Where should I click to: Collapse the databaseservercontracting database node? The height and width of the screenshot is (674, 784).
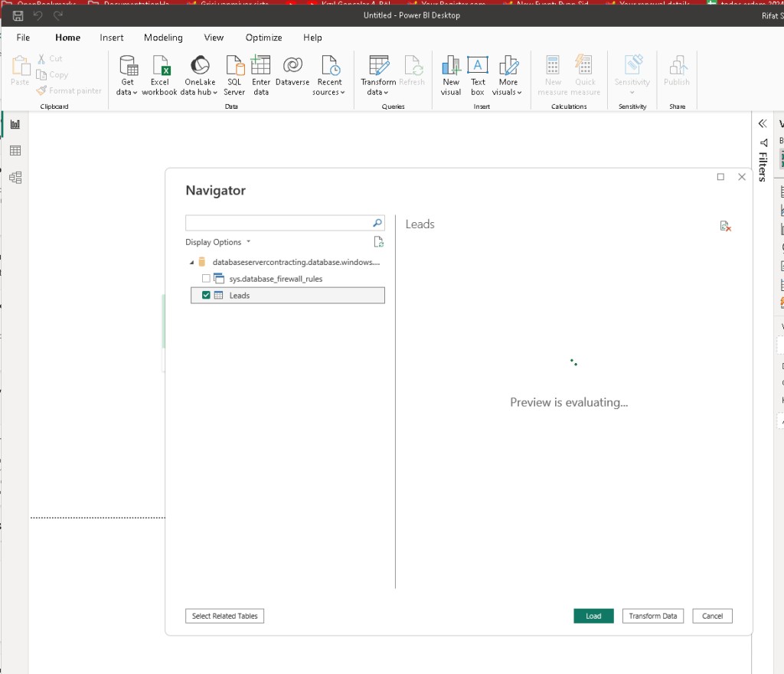pos(191,263)
